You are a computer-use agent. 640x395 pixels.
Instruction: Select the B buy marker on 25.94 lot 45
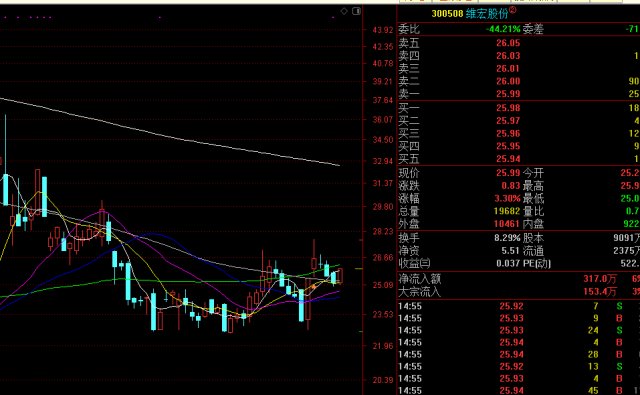(x=619, y=391)
